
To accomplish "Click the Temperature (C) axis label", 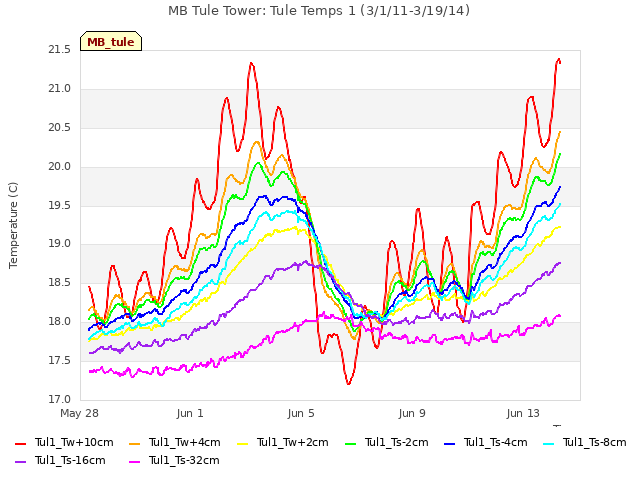I will pos(13,225).
